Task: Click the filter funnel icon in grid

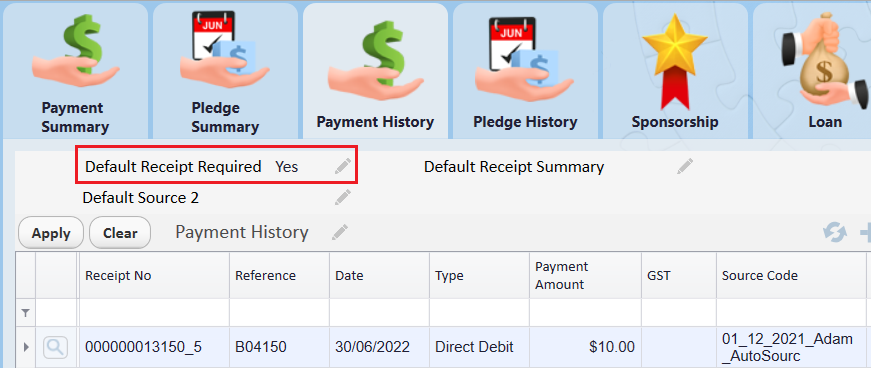Action: [25, 314]
